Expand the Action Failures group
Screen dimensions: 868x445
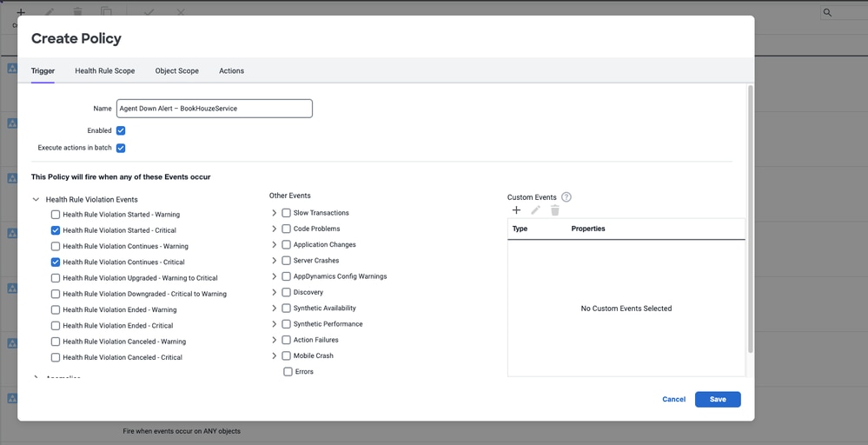tap(274, 339)
